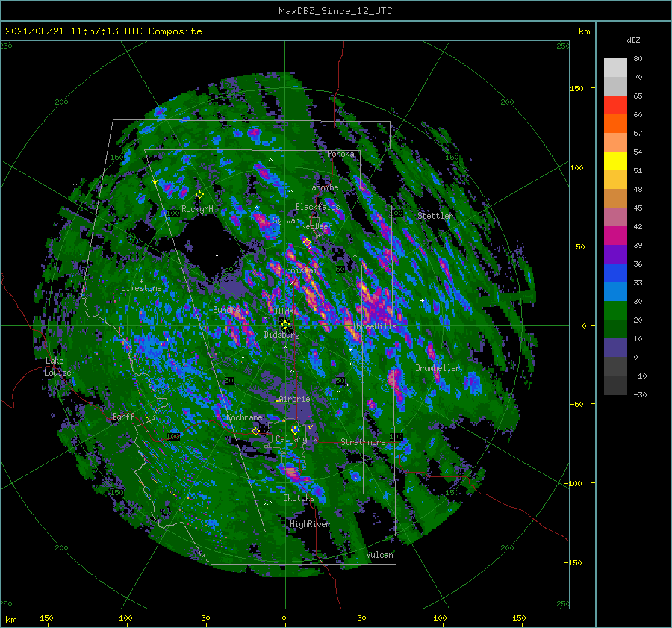Click the green 30 dBZ legend swatch
672x628 pixels.
click(615, 310)
